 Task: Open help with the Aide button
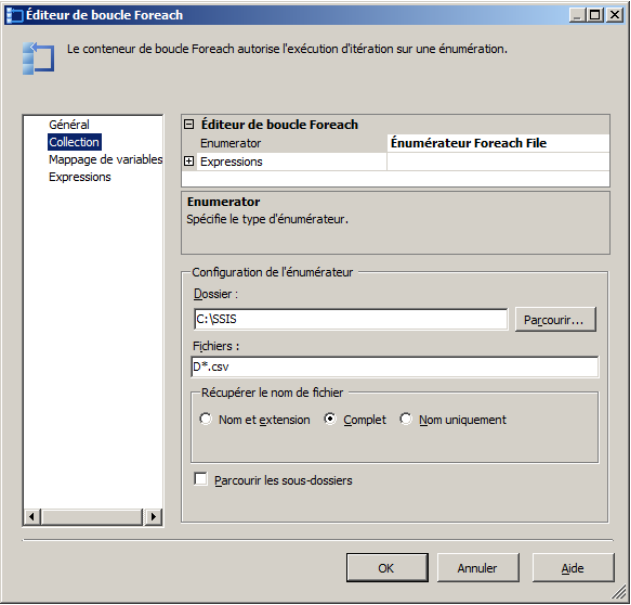pyautogui.click(x=572, y=568)
